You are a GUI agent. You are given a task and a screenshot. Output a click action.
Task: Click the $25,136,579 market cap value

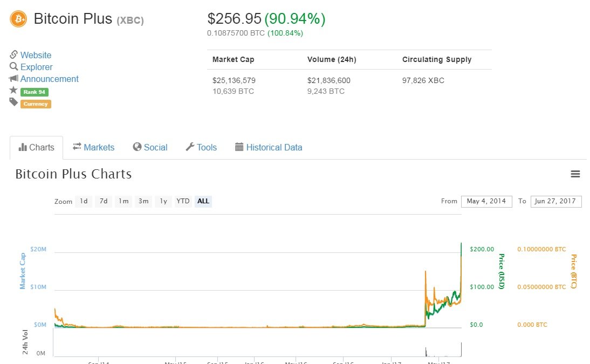point(234,80)
